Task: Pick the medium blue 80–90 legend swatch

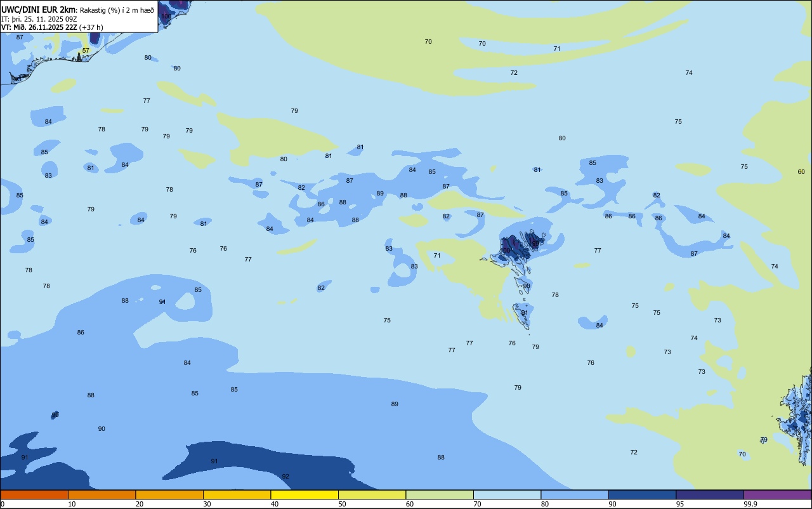Action: (x=575, y=494)
